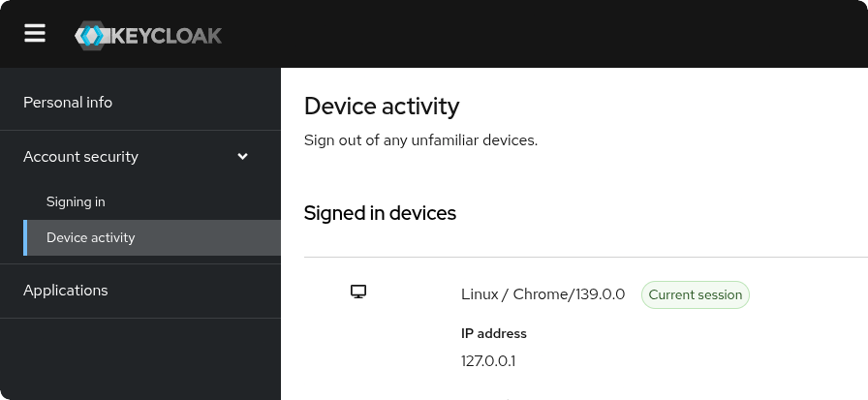Viewport: 868px width, 400px height.
Task: Select Device activity in the sidebar
Action: (91, 238)
